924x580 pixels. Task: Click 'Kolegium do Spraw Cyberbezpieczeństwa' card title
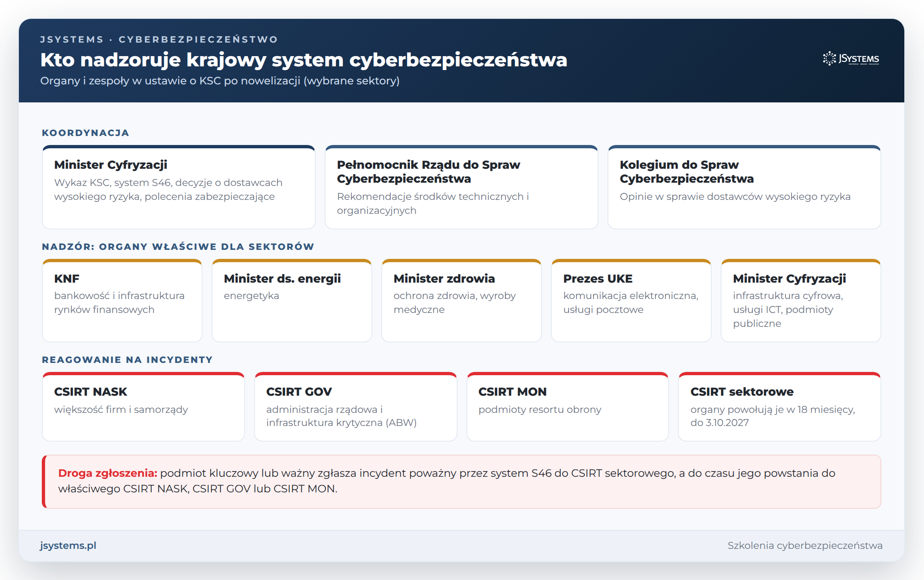[x=687, y=172]
